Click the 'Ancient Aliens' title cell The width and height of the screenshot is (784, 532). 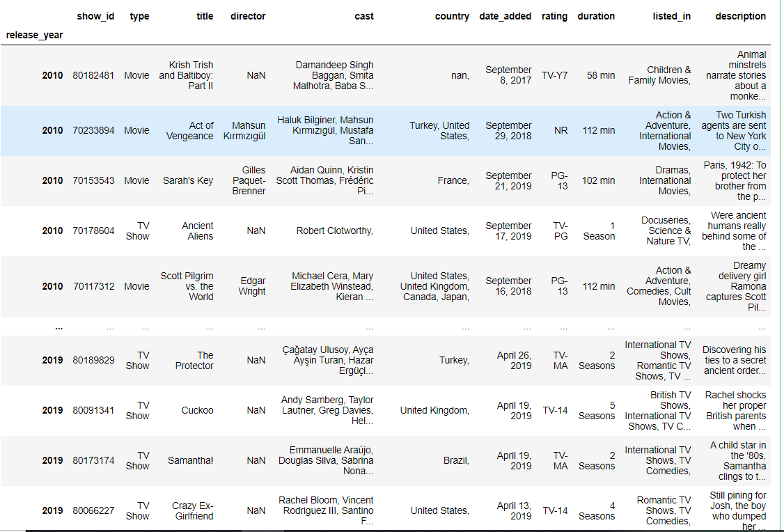click(x=198, y=231)
